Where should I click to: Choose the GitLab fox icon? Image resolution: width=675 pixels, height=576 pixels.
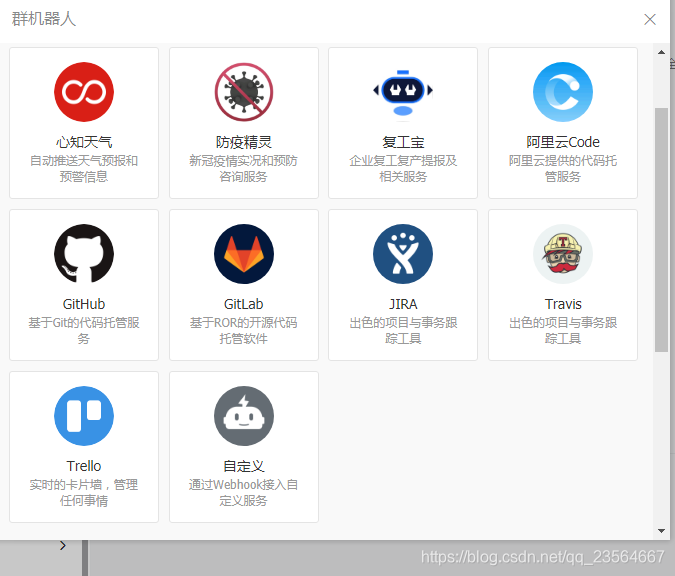244,254
